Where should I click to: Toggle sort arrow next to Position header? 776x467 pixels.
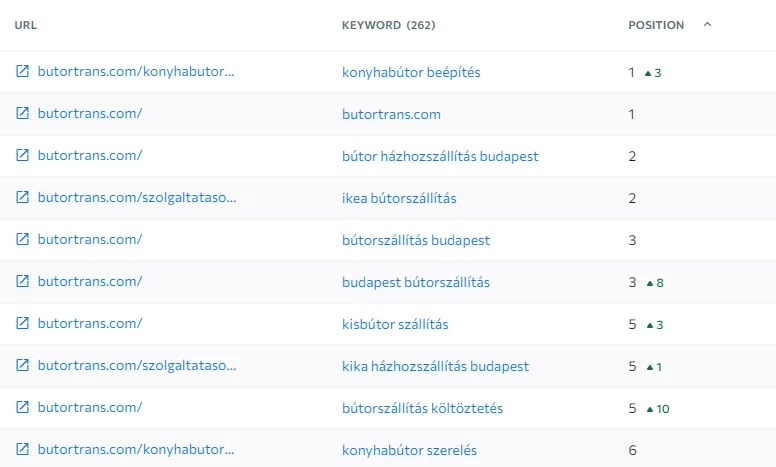708,25
